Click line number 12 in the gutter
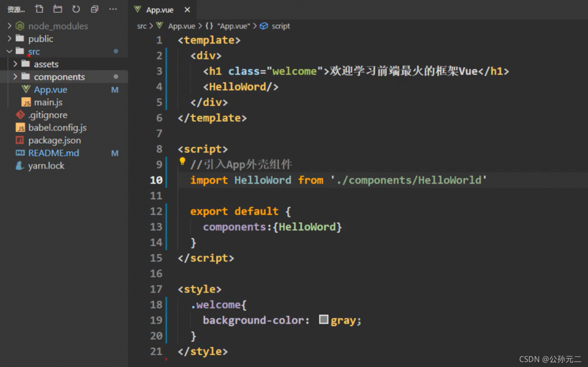This screenshot has width=588, height=367. point(156,212)
